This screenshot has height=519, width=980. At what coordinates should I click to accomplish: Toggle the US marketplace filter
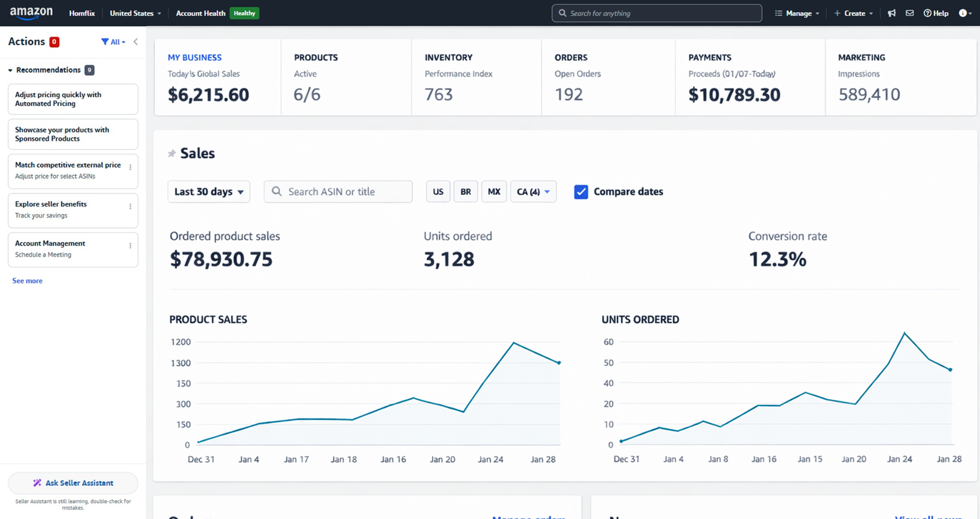[x=438, y=192]
